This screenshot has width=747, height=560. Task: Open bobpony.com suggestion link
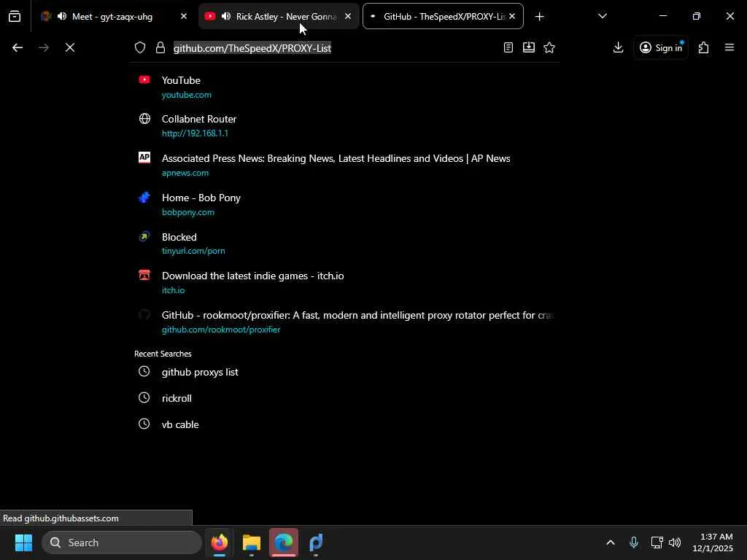188,212
